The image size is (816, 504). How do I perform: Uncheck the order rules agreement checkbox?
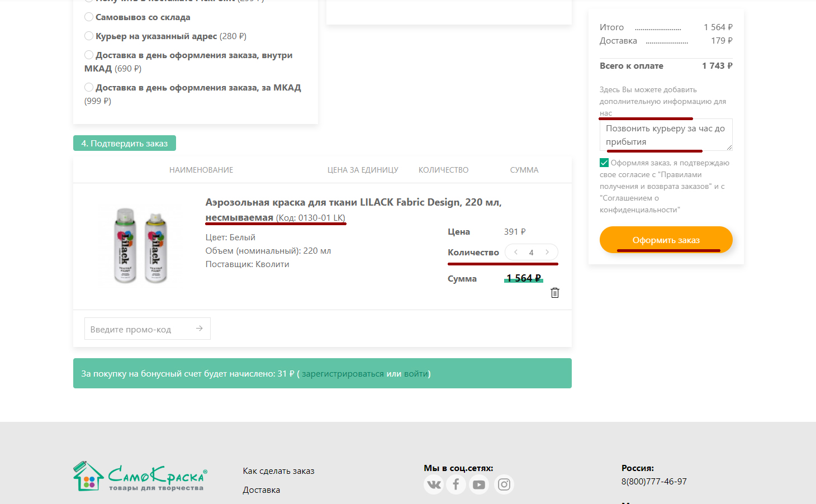[604, 163]
